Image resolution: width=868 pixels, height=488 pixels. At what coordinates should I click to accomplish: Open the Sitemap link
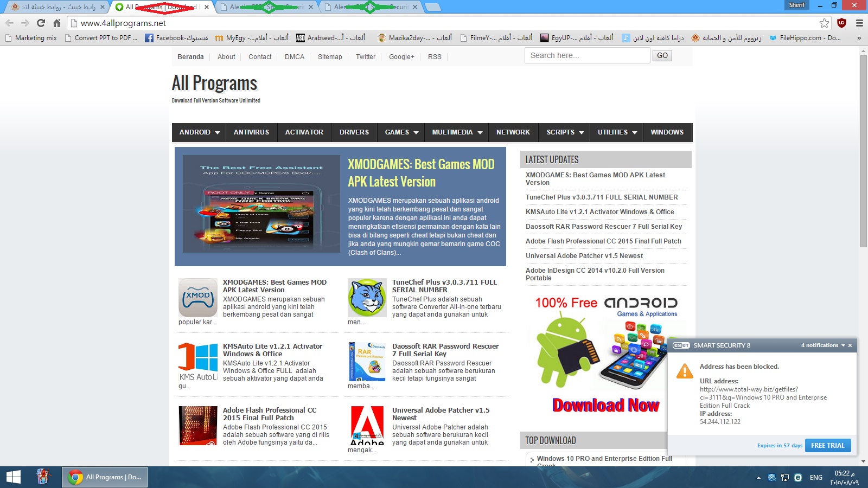pos(330,57)
